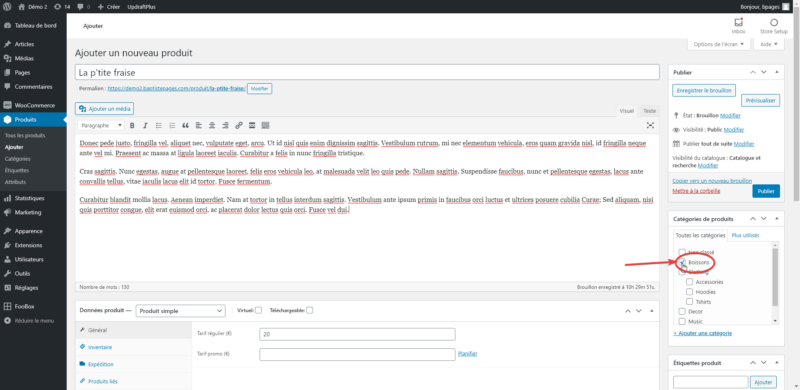Select the Plus utilisés categories tab

pos(745,236)
